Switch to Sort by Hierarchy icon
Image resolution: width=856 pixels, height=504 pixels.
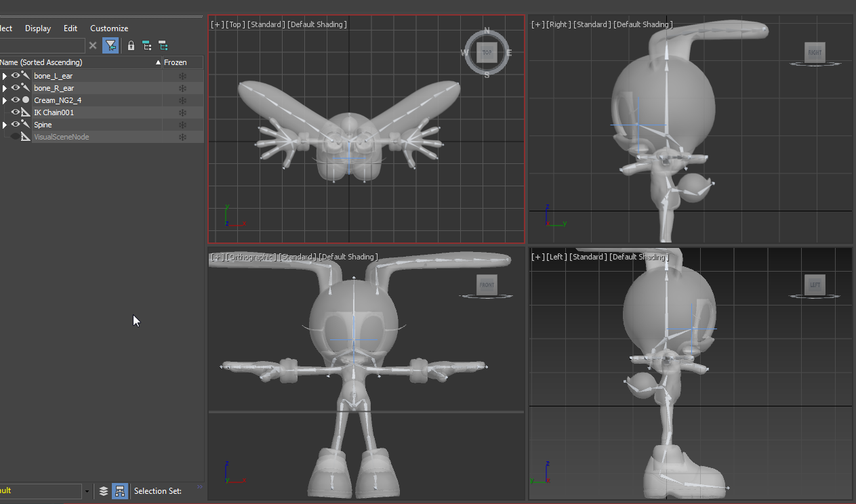[x=120, y=491]
